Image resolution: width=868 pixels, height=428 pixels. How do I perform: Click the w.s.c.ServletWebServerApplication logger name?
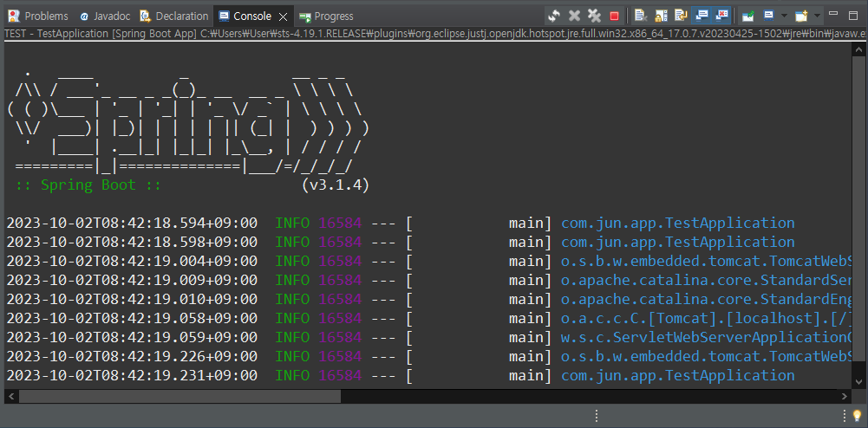(x=707, y=337)
